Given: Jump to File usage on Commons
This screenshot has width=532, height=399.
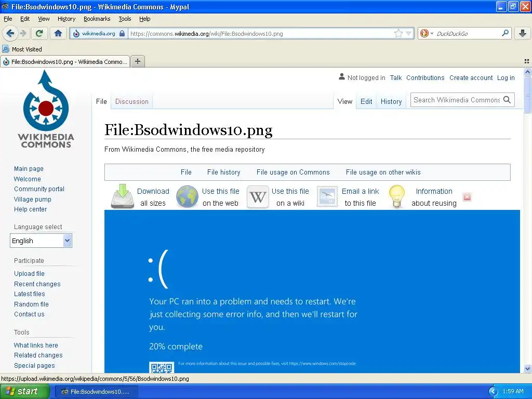Looking at the screenshot, I should (x=293, y=172).
